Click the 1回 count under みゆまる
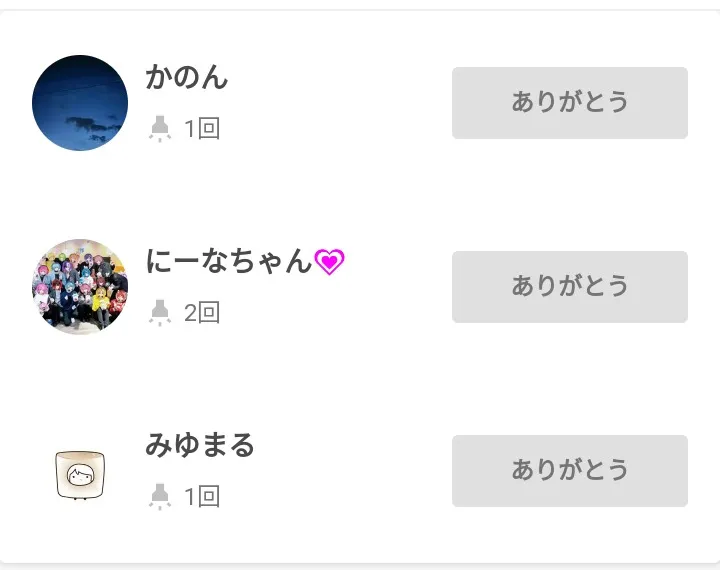Image resolution: width=720 pixels, height=570 pixels. coord(202,497)
